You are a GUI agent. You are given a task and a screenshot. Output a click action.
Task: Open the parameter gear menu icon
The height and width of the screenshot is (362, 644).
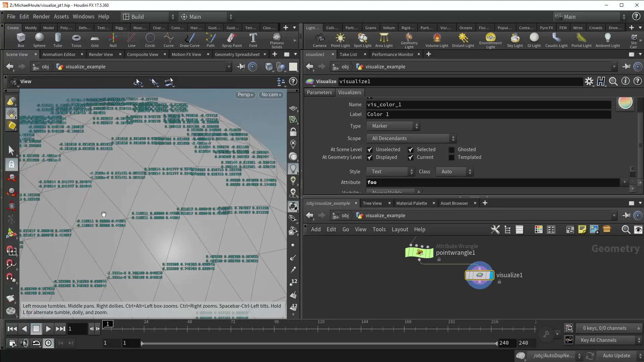(589, 81)
